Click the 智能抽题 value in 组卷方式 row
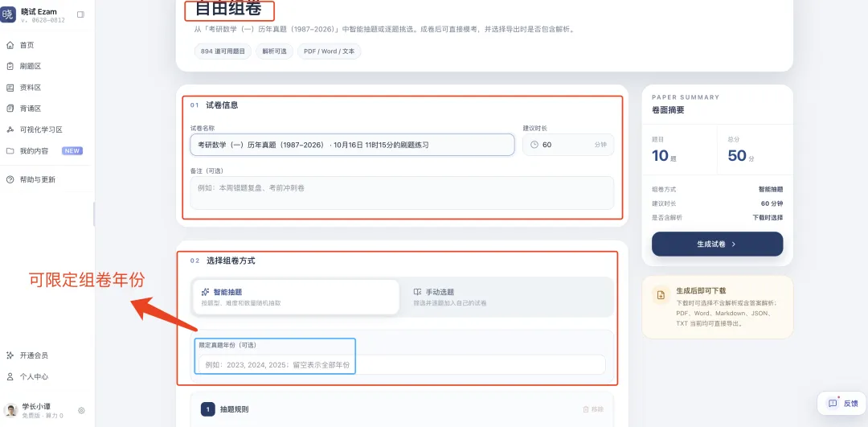 point(771,190)
